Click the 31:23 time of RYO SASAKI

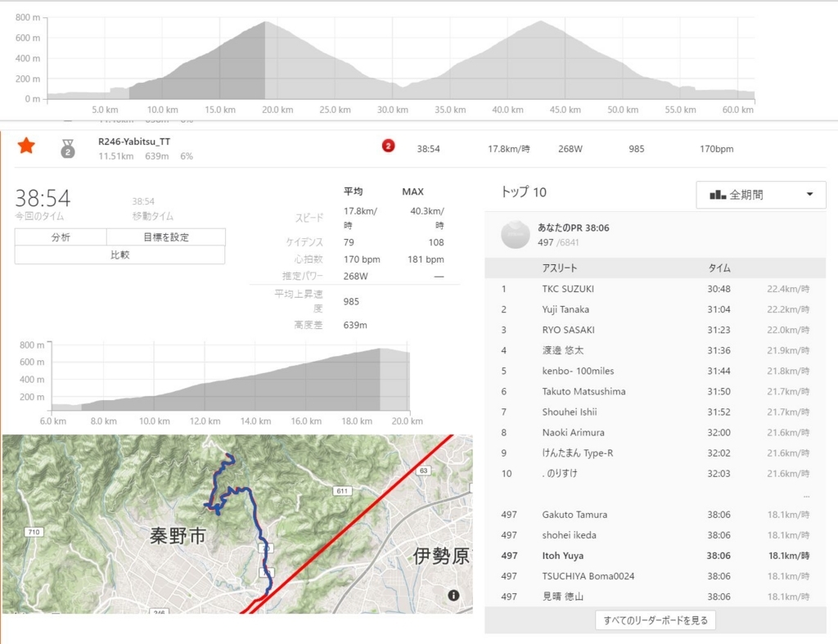click(719, 330)
